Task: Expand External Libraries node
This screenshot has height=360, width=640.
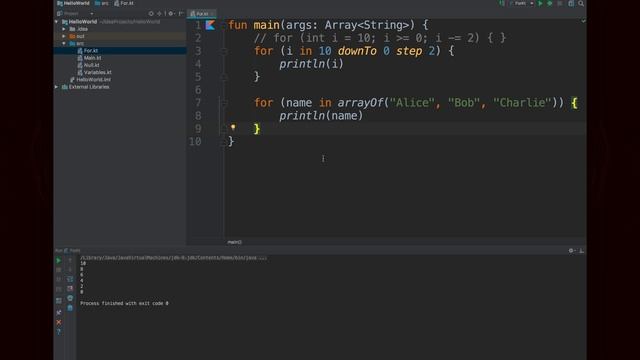Action: click(x=56, y=87)
